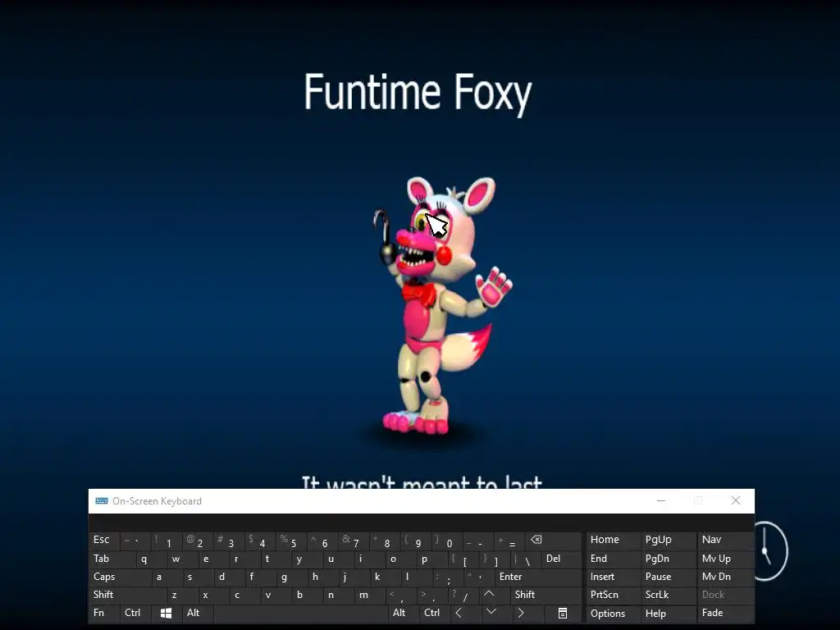
Task: Click the PgDn key
Action: pos(668,558)
